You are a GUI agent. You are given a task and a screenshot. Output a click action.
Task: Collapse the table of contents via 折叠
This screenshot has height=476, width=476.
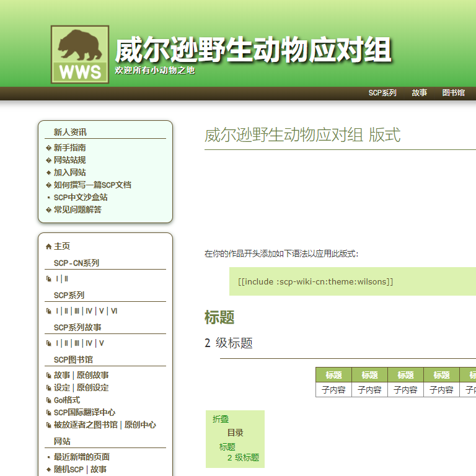(x=221, y=419)
